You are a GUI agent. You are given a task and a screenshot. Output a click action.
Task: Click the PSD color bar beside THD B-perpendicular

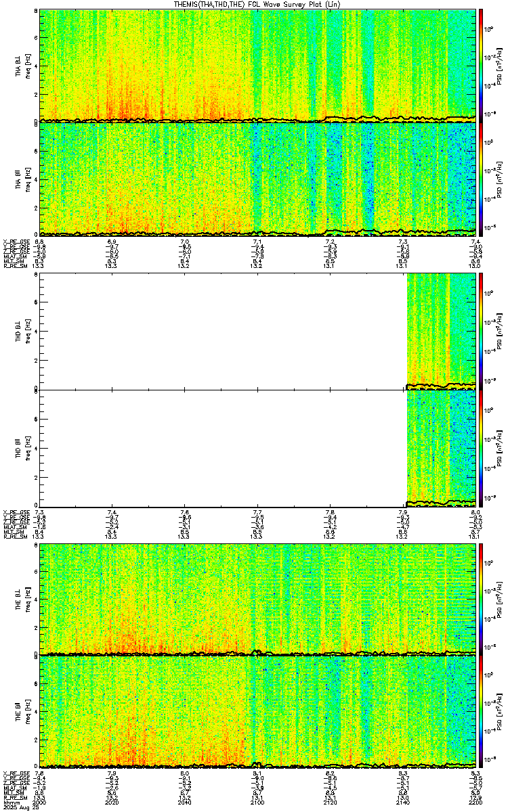click(481, 330)
